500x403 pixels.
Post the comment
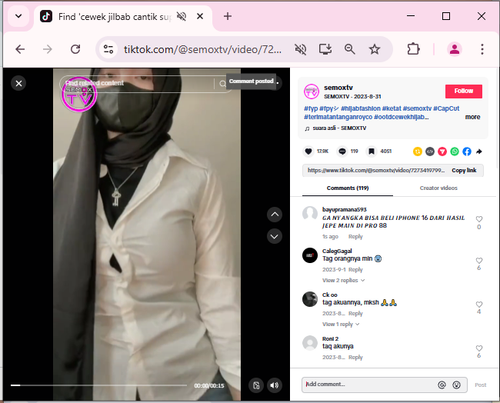[x=480, y=385]
